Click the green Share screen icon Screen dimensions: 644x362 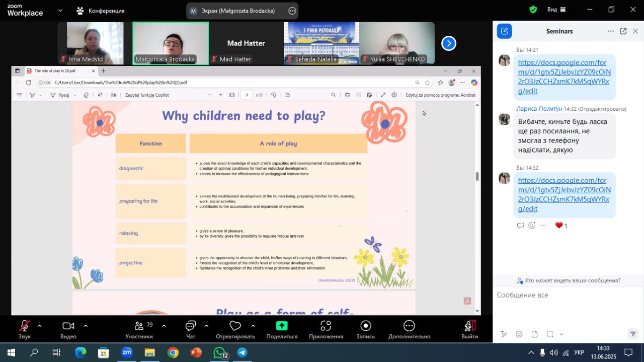click(282, 326)
